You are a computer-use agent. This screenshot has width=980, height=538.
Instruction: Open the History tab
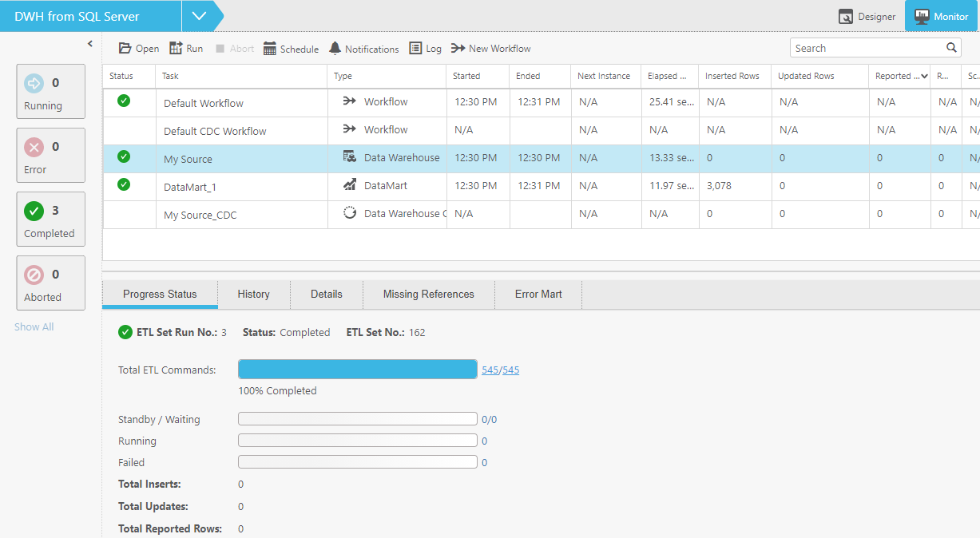tap(253, 295)
